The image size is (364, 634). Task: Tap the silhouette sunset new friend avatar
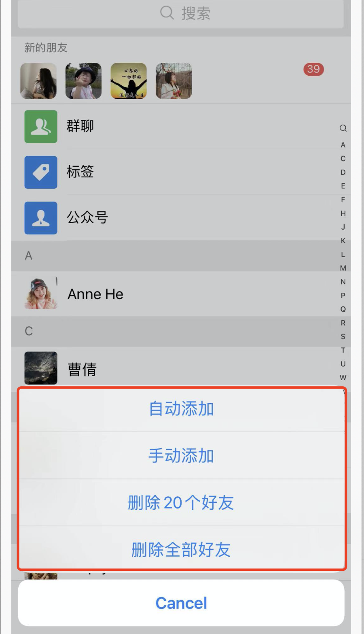[x=129, y=81]
